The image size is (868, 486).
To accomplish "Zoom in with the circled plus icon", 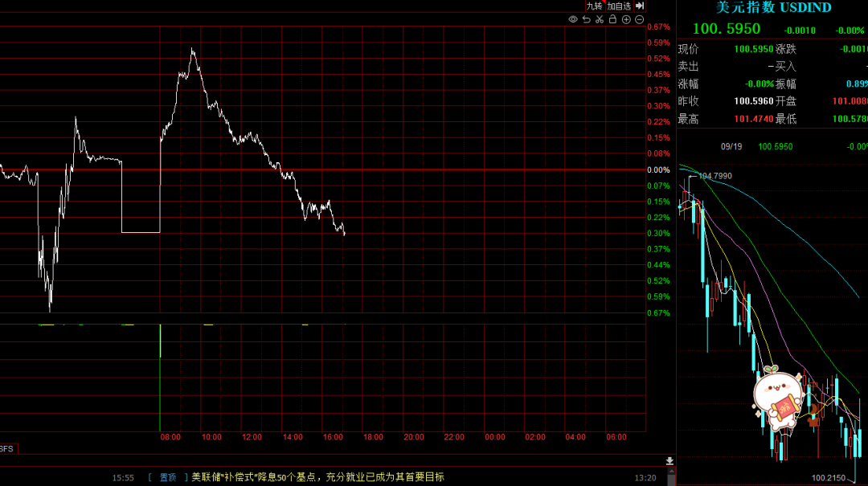I will 626,19.
